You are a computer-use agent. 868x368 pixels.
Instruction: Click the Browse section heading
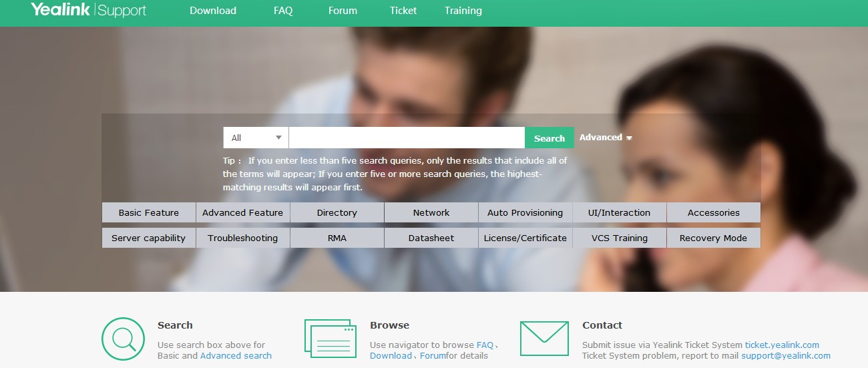coord(389,325)
